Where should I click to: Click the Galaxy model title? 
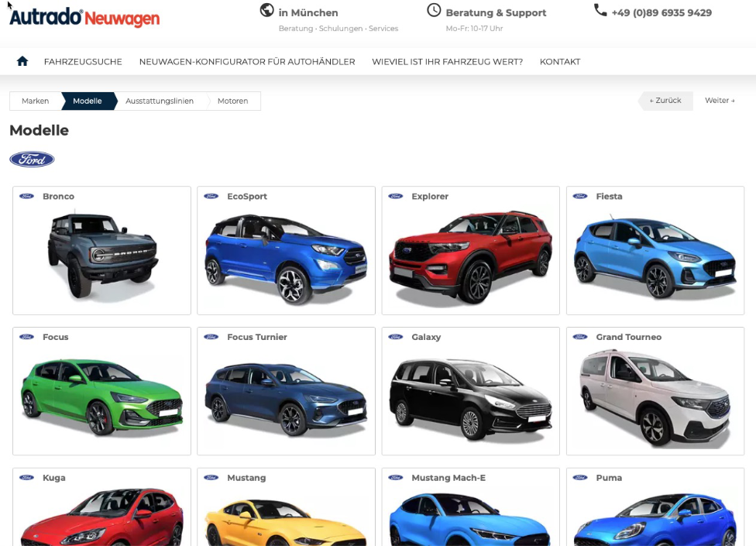click(x=426, y=338)
